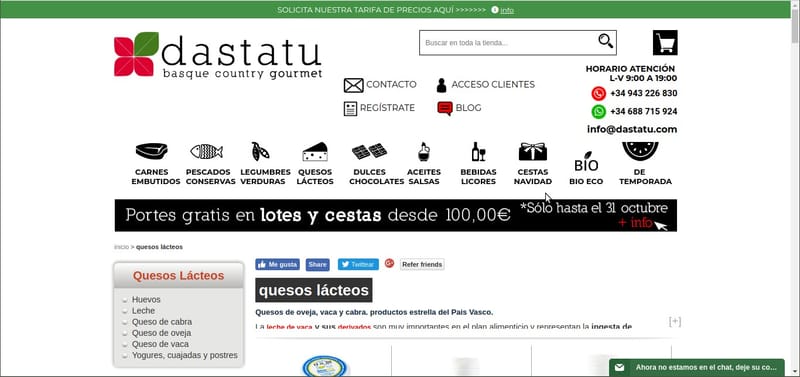Screen dimensions: 800x377
Task: Expand description with the [+] toggle
Action: (674, 321)
